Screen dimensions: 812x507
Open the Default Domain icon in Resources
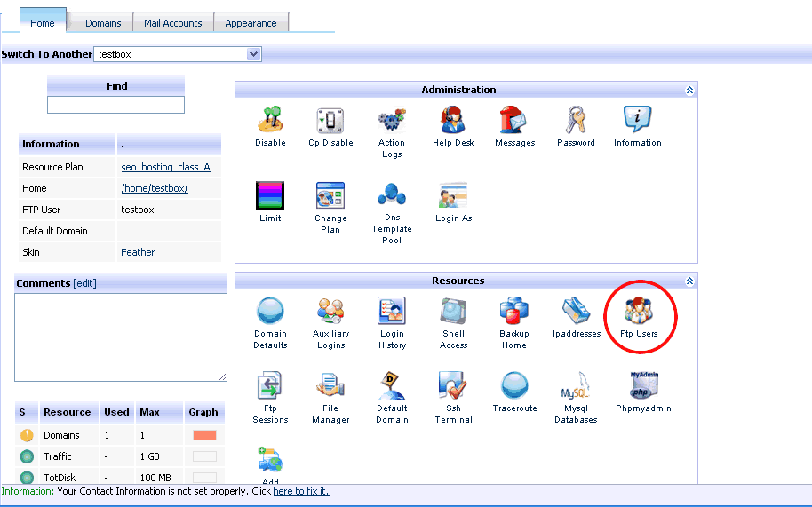[x=392, y=385]
